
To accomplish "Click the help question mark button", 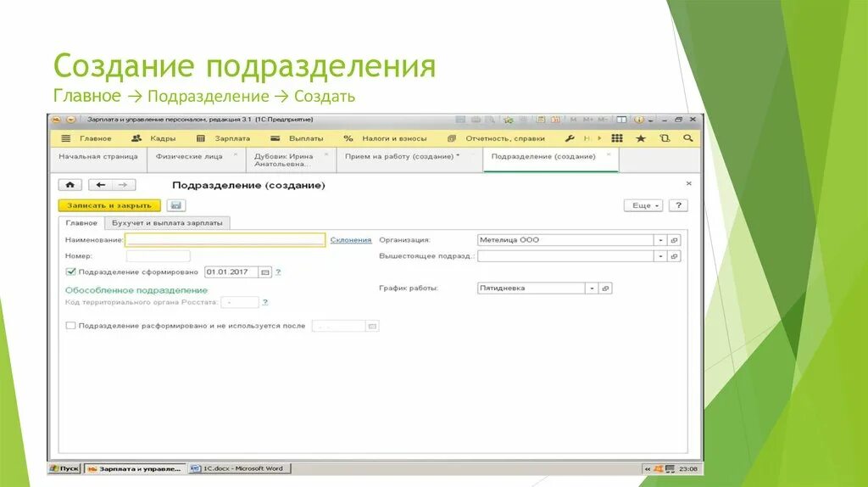I will 678,205.
